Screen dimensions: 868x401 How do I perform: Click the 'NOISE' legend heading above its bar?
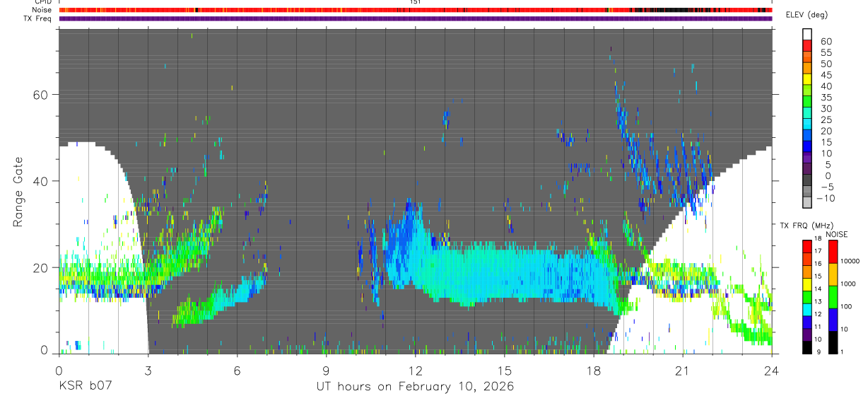(x=836, y=234)
